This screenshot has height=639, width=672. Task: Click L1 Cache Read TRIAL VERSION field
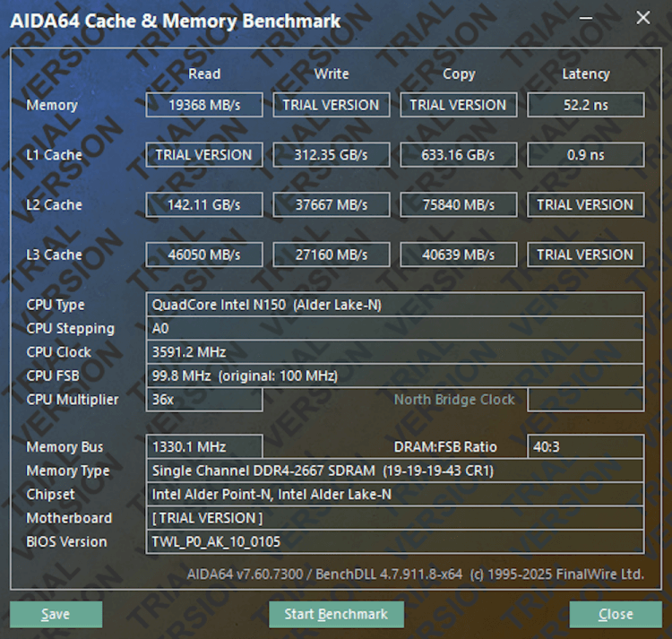(x=204, y=155)
